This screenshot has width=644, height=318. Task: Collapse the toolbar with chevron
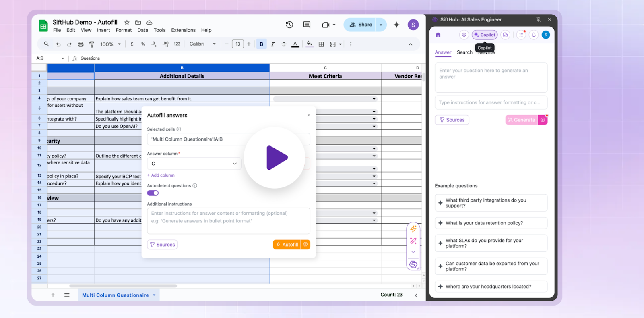pyautogui.click(x=411, y=44)
